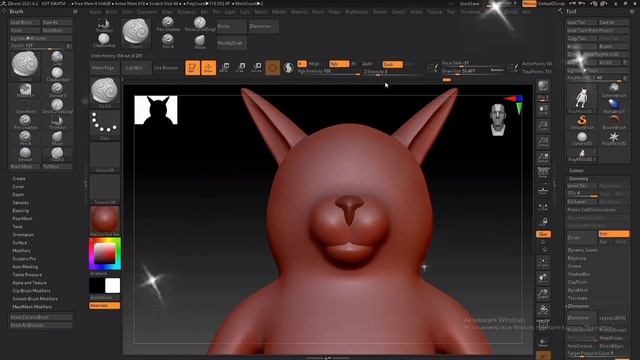Viewport: 640px width, 360px height.
Task: Click the Home Page button
Action: coord(104,68)
